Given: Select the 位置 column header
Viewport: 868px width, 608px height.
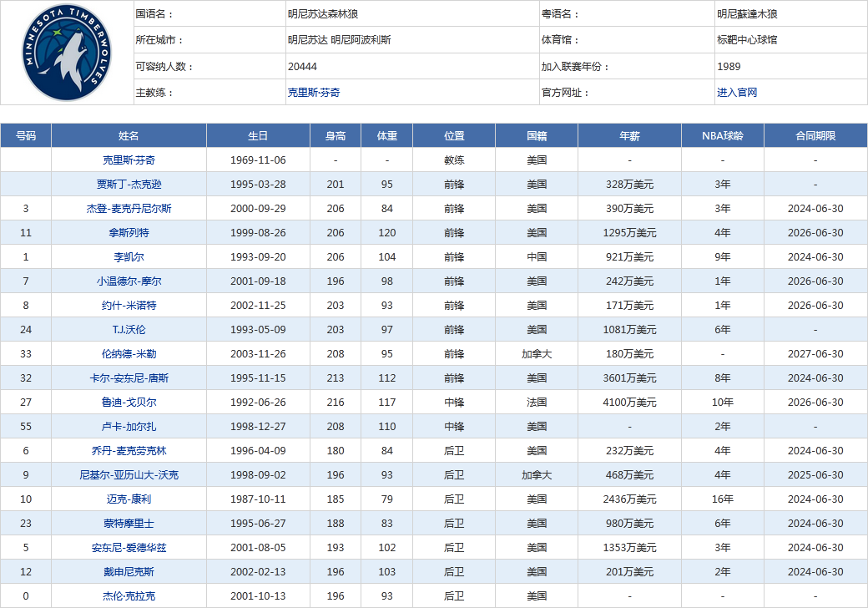Looking at the screenshot, I should [454, 135].
